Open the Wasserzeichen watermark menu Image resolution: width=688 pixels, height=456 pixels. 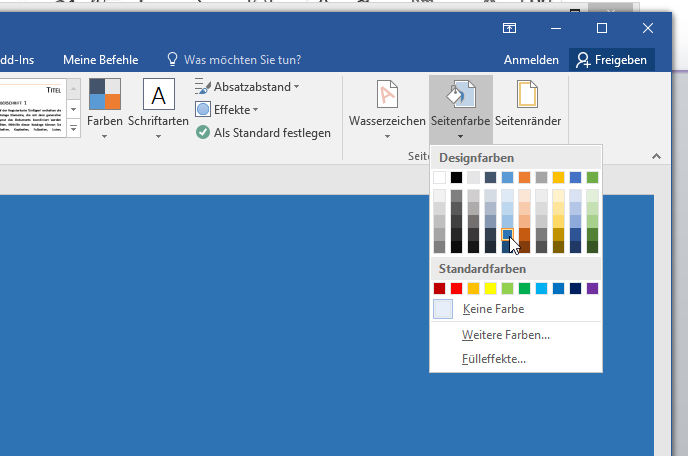(x=387, y=108)
